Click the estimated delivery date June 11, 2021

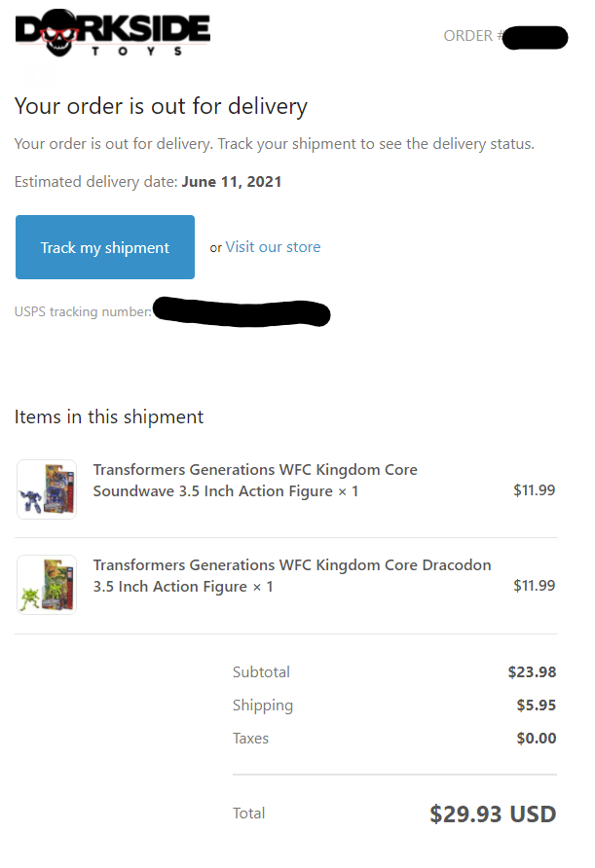point(231,182)
